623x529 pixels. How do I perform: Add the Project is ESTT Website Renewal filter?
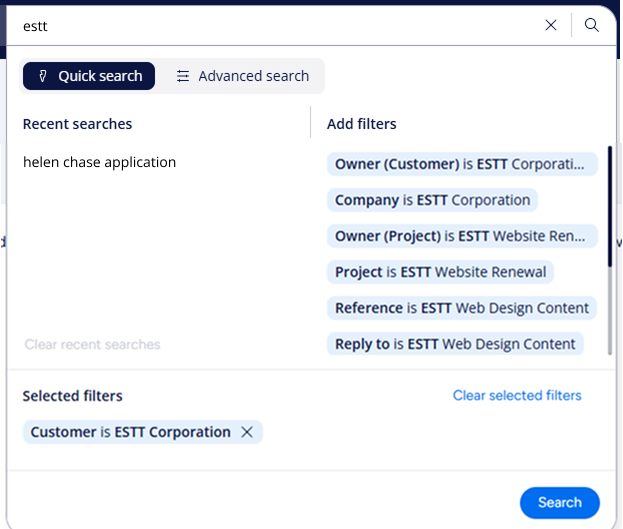click(x=440, y=272)
